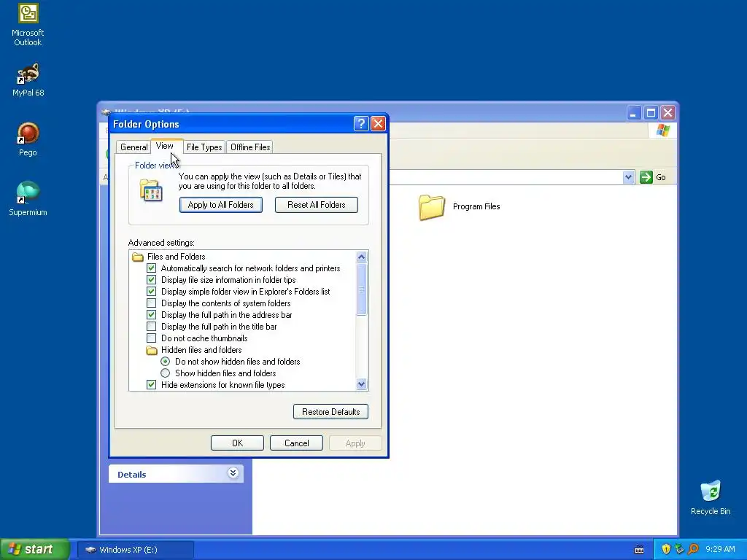
Task: Toggle Display simple folder view checkbox
Action: point(151,292)
